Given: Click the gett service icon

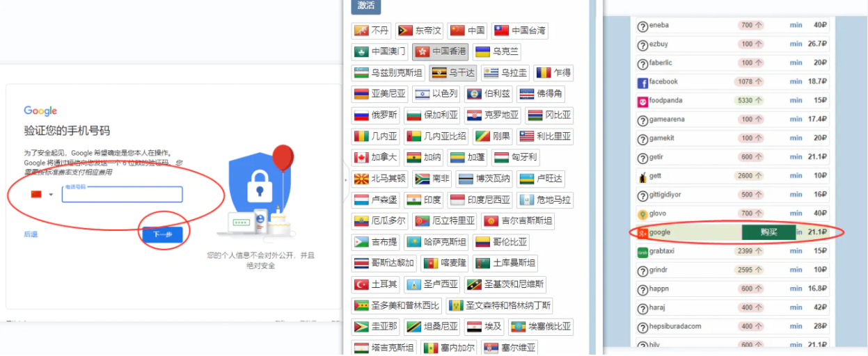Looking at the screenshot, I should pos(642,177).
